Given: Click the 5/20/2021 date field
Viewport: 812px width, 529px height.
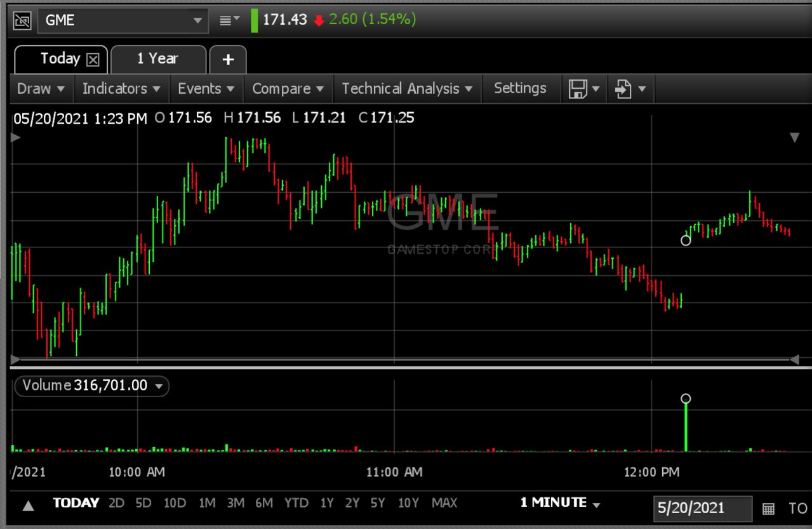Looking at the screenshot, I should coord(703,508).
